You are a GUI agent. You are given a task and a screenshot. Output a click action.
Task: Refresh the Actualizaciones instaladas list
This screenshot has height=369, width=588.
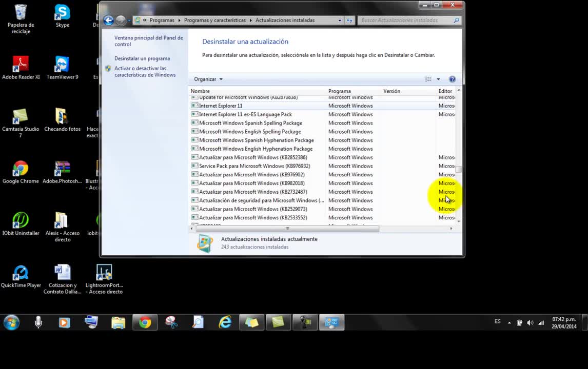click(349, 20)
